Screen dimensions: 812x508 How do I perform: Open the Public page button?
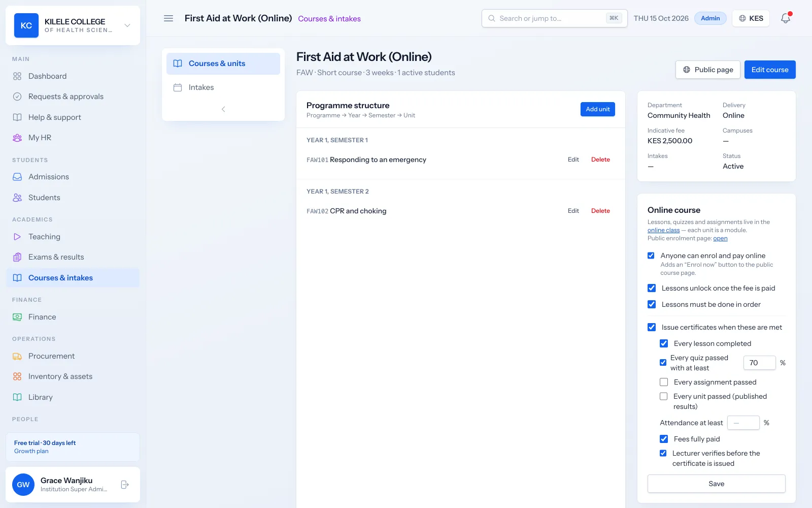pyautogui.click(x=708, y=70)
